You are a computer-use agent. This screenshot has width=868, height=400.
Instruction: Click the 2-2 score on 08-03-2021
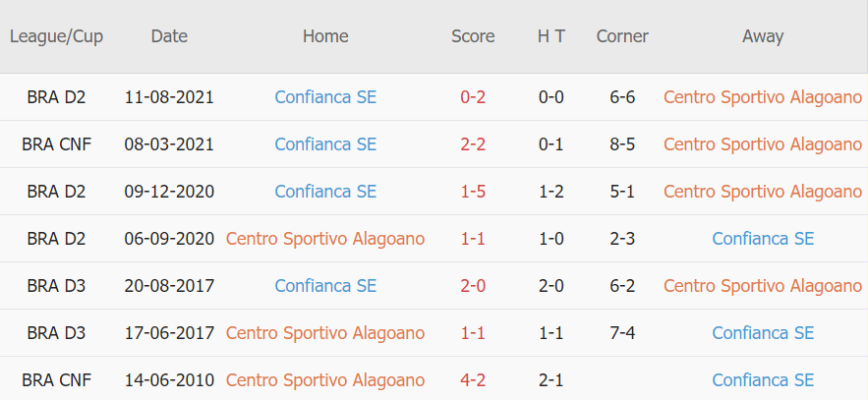pos(473,144)
